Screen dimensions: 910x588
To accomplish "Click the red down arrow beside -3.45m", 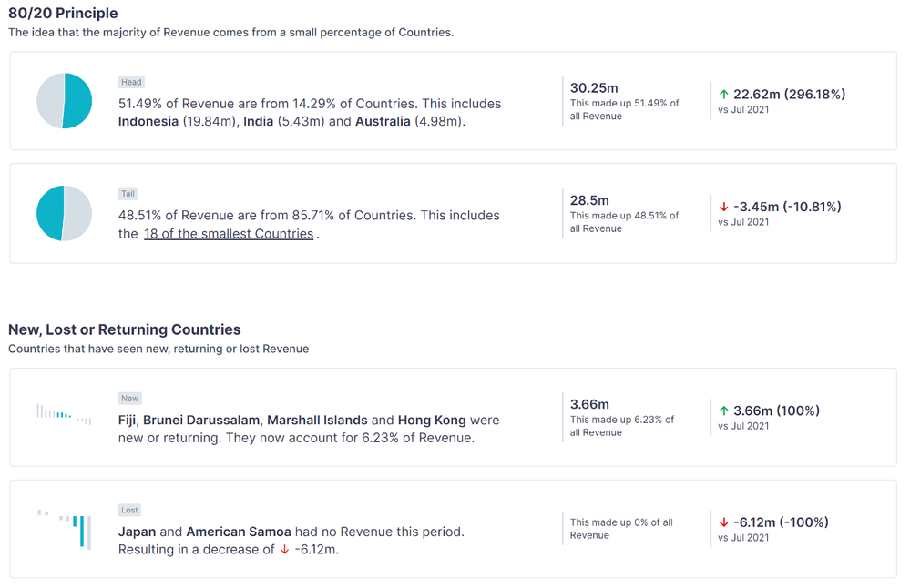I will [723, 207].
